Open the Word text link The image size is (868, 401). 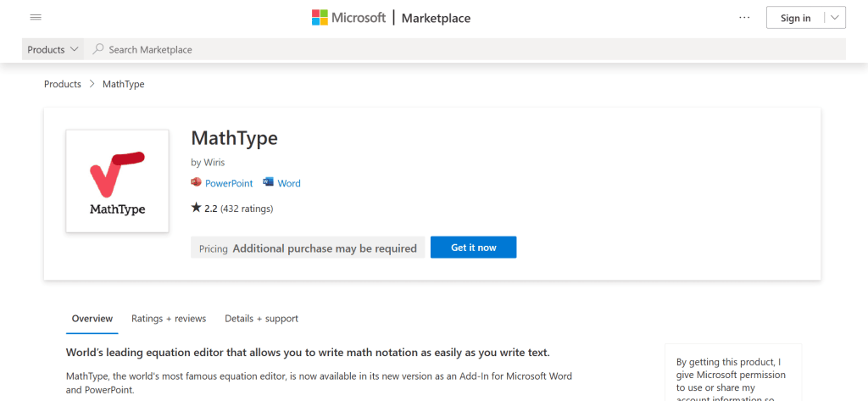click(289, 183)
